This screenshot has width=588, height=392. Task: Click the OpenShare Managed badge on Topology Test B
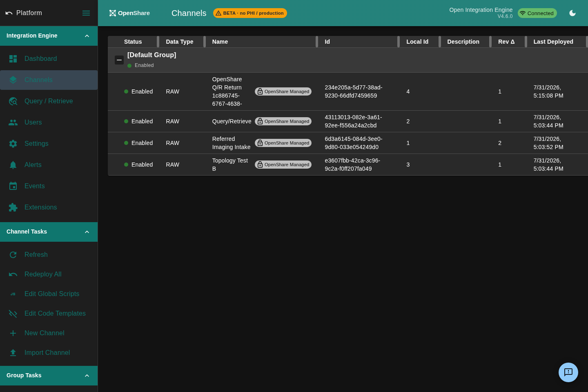283,165
